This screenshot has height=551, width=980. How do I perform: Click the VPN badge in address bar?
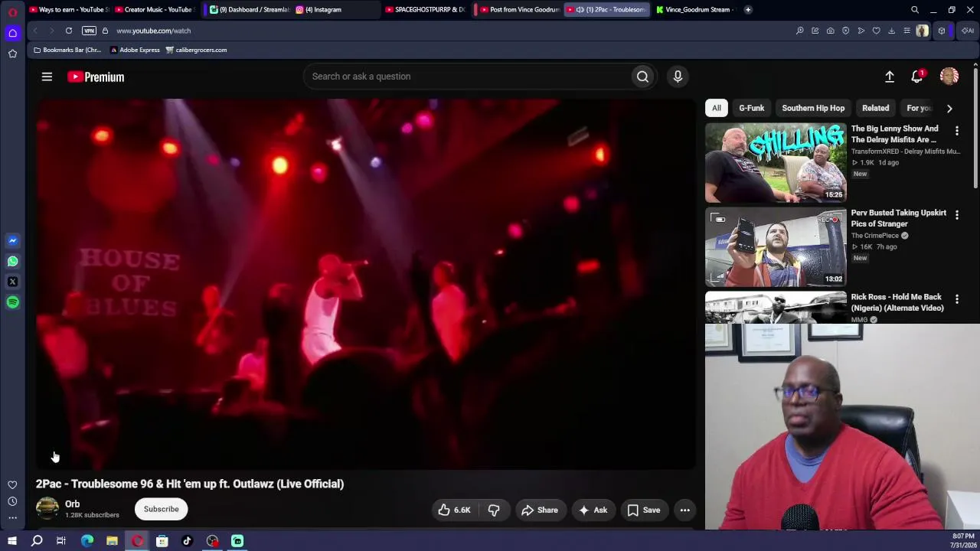(x=89, y=31)
